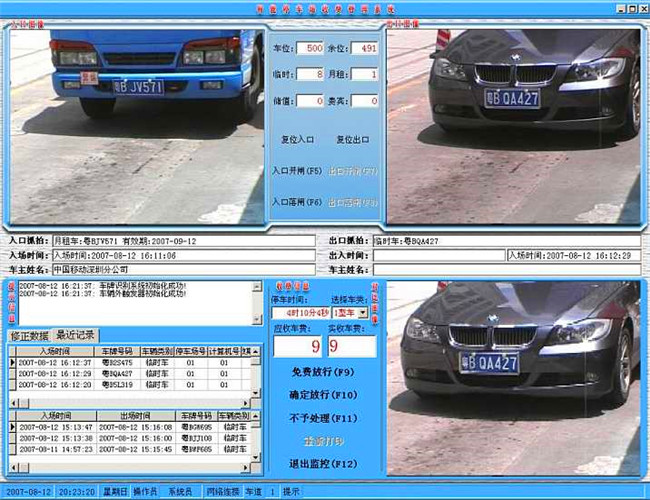Select upper table row 2007-08-12 16:12:37

point(130,362)
